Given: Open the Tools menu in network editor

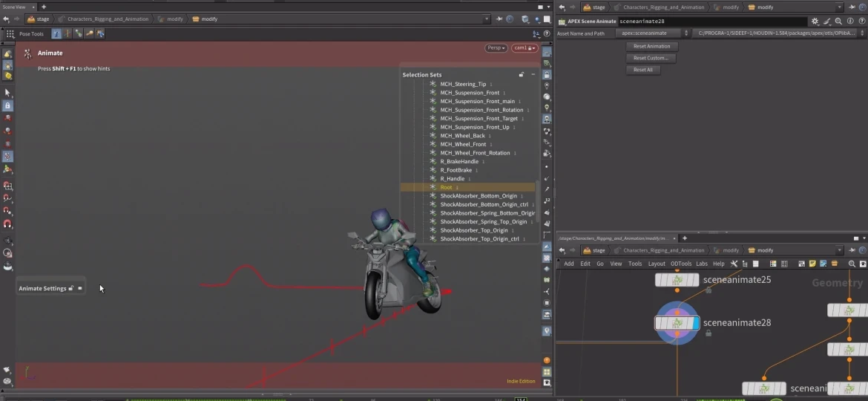Looking at the screenshot, I should coord(635,264).
